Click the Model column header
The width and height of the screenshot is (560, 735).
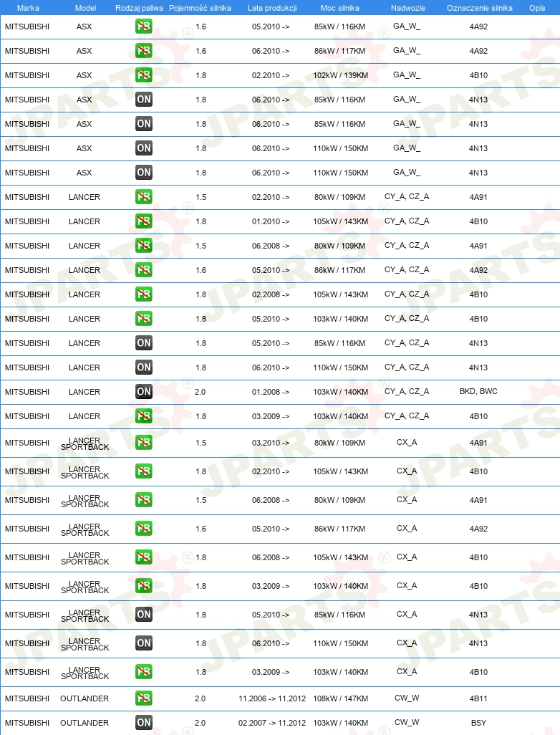tap(85, 8)
